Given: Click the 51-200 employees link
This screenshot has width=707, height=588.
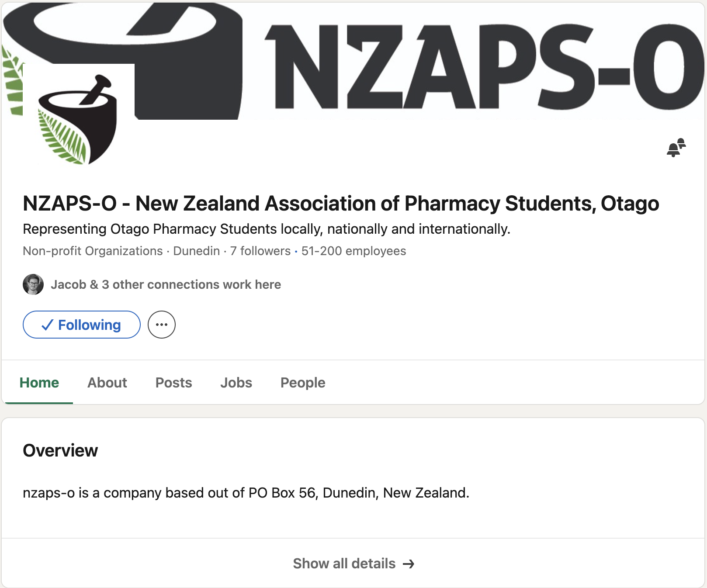Looking at the screenshot, I should coord(353,251).
